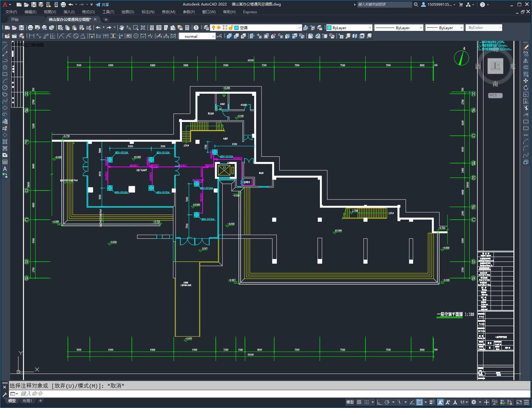This screenshot has height=408, width=532.
Task: Select the Linear dimension tool
Action: click(x=32, y=36)
